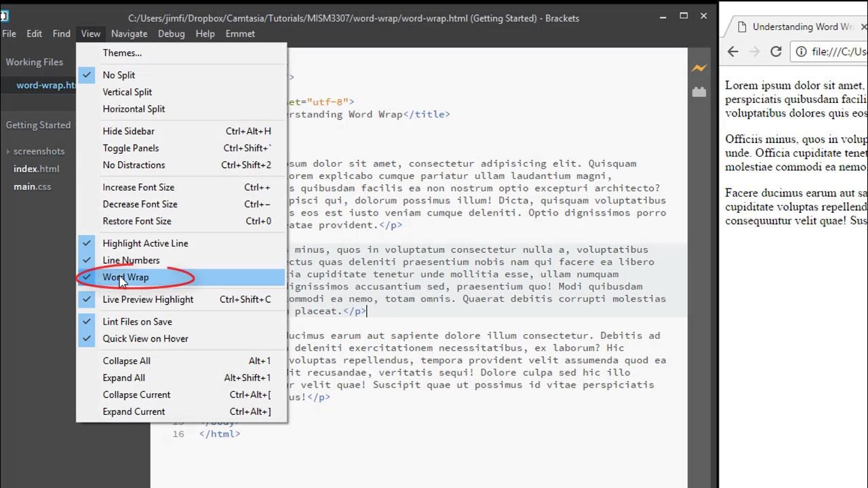This screenshot has height=488, width=868.
Task: Toggle Lint Files on Save
Action: 181,322
